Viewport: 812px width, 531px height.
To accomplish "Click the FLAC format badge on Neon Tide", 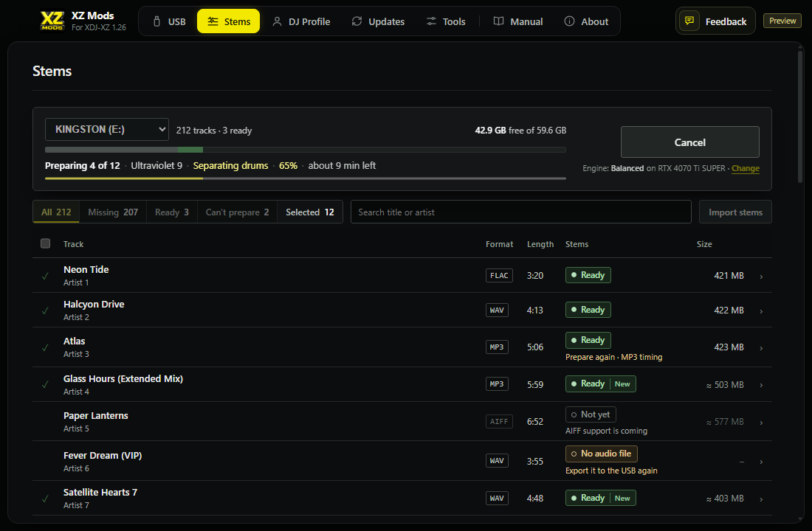I will 499,275.
